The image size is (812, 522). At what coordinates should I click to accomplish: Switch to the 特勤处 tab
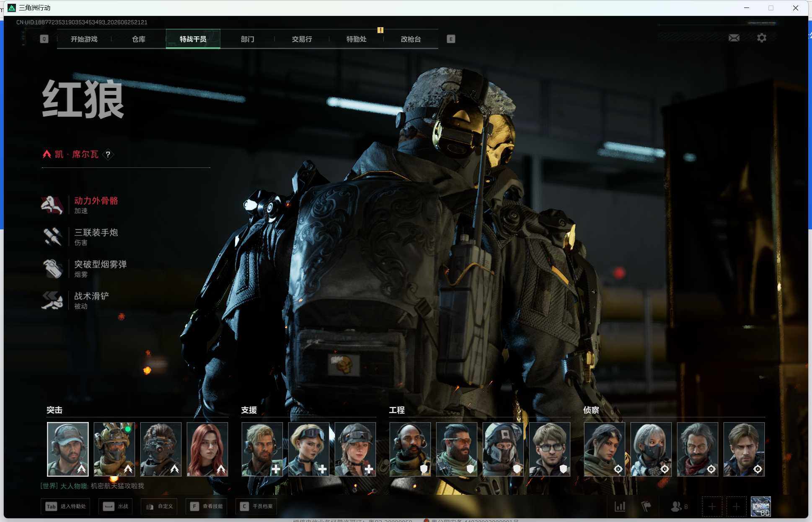356,39
